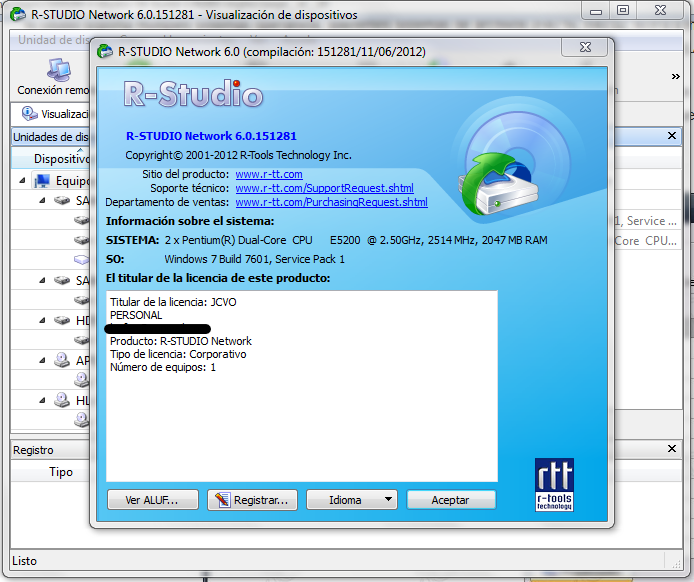
Task: Close the Unidades de disco panel
Action: (x=672, y=136)
